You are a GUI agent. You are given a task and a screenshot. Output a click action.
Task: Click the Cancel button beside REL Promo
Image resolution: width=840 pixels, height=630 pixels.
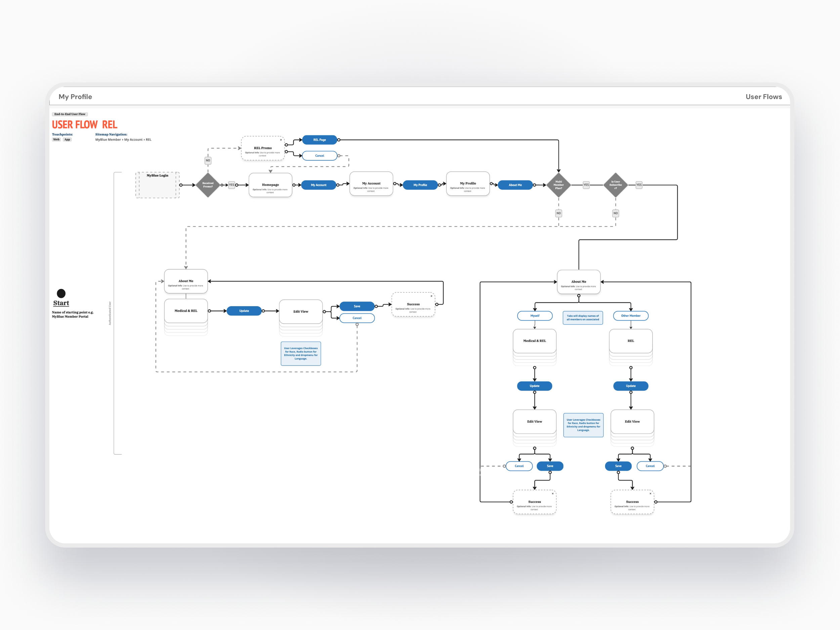[x=319, y=156]
